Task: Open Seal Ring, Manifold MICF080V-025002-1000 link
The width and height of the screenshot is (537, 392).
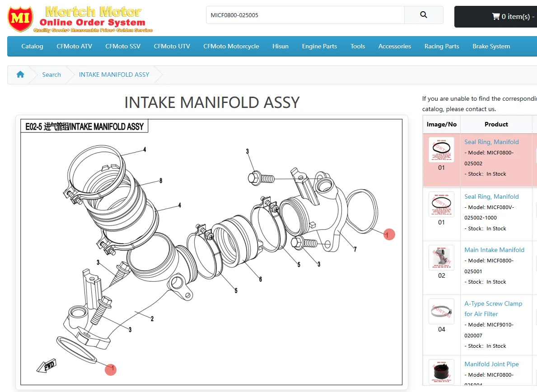Action: [x=491, y=196]
